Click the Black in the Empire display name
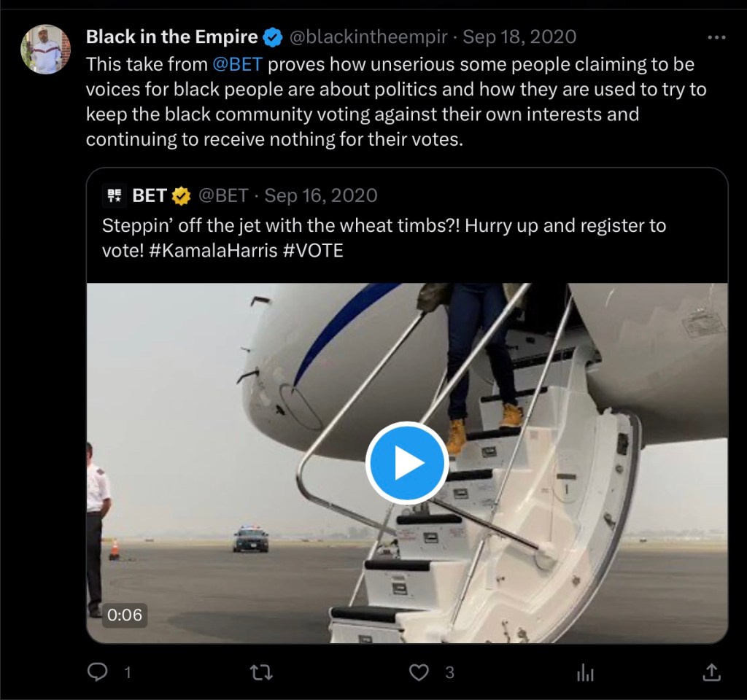The height and width of the screenshot is (700, 747). 171,36
